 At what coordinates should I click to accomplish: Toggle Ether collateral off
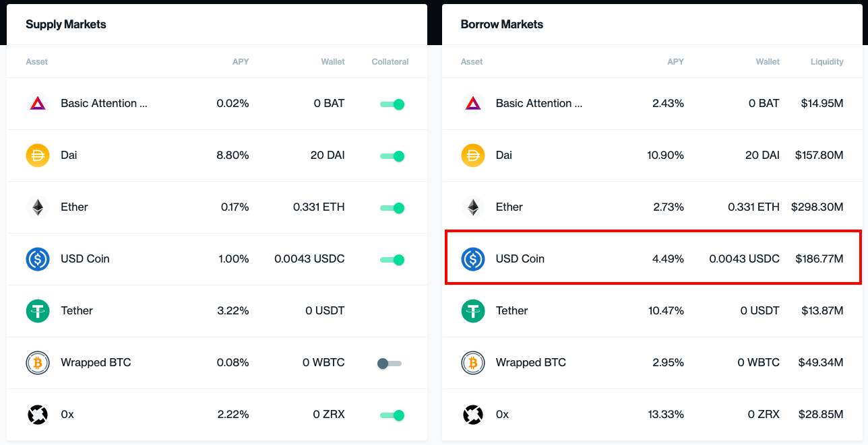coord(392,208)
